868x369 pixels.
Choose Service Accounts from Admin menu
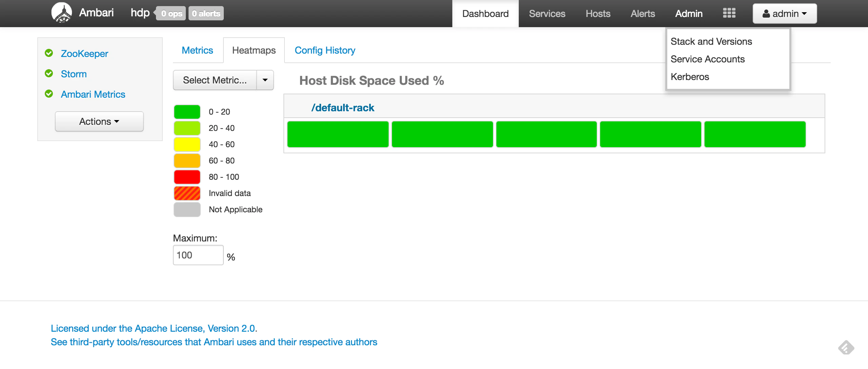pyautogui.click(x=708, y=59)
